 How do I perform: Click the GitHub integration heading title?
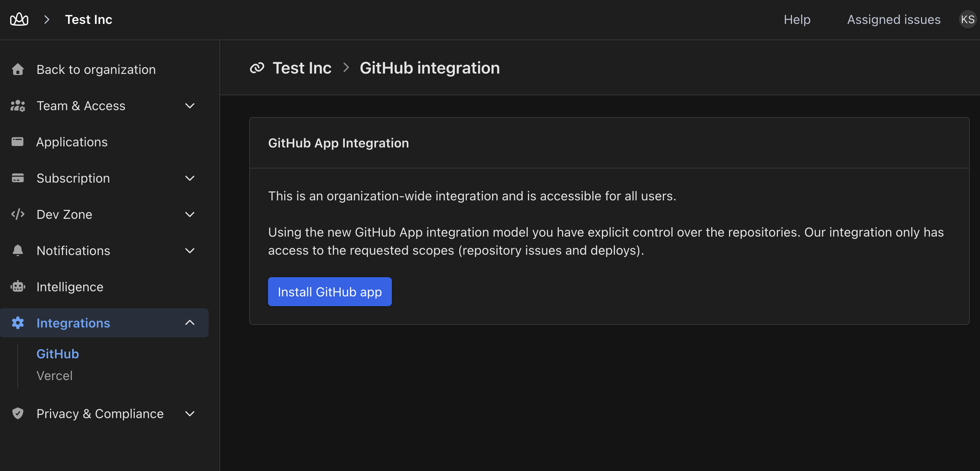click(x=430, y=68)
